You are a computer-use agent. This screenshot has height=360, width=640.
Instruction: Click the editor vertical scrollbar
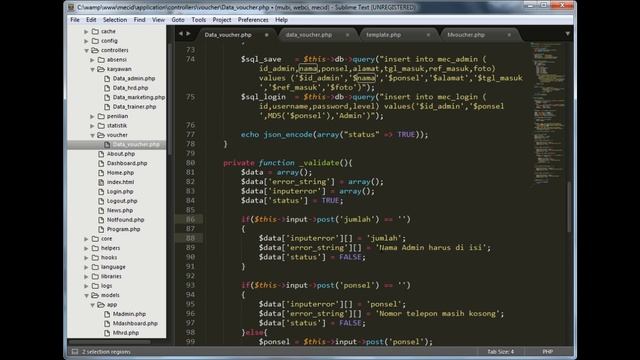coord(569,207)
